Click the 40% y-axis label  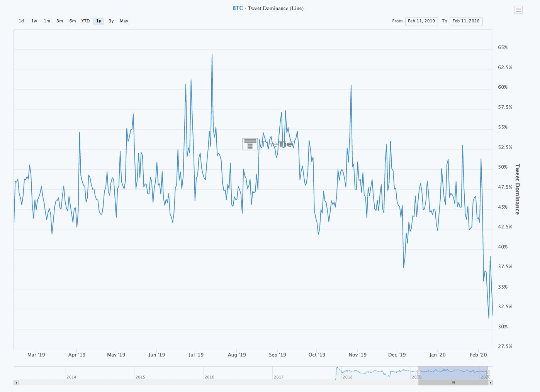click(x=503, y=247)
